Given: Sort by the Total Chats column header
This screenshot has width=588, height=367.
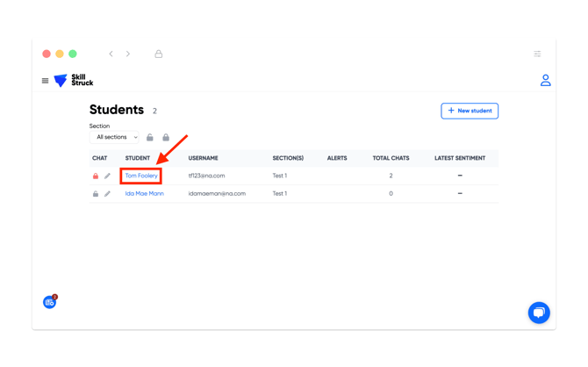Looking at the screenshot, I should (391, 158).
